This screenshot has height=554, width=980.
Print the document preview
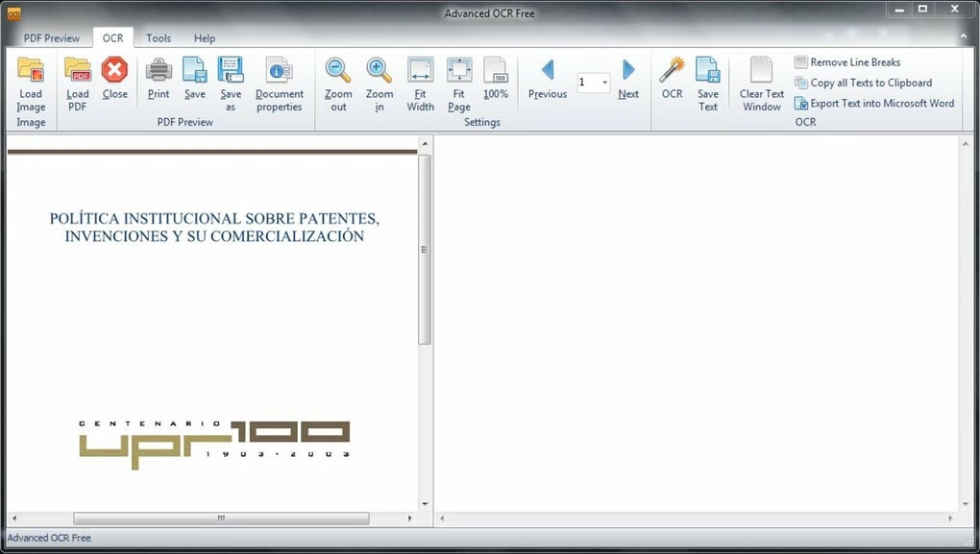point(158,84)
